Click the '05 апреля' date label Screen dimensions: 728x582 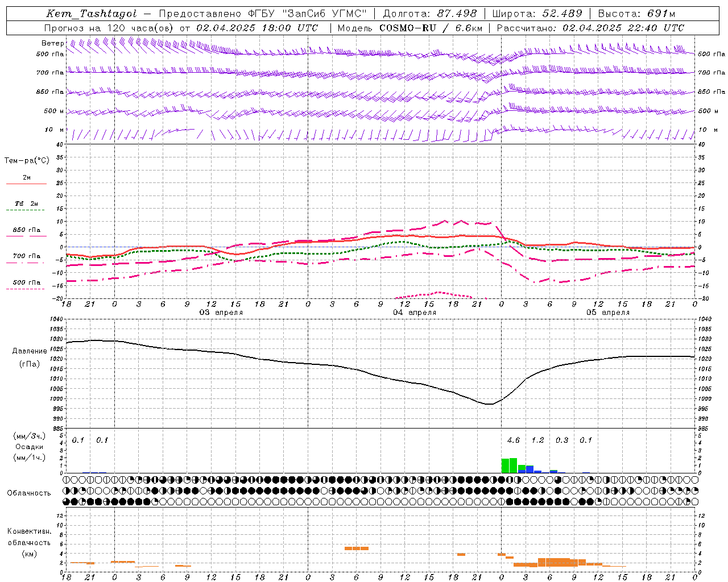(608, 313)
